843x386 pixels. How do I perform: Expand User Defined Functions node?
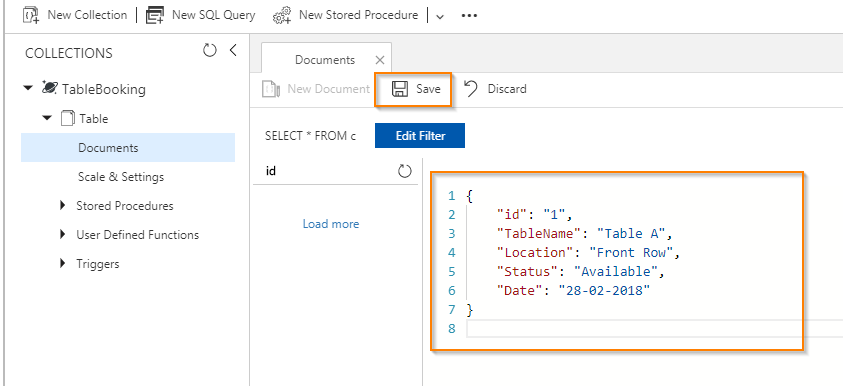[63, 234]
